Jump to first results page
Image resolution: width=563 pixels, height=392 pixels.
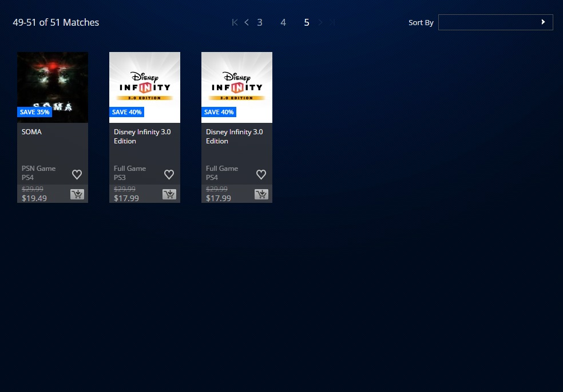(235, 22)
